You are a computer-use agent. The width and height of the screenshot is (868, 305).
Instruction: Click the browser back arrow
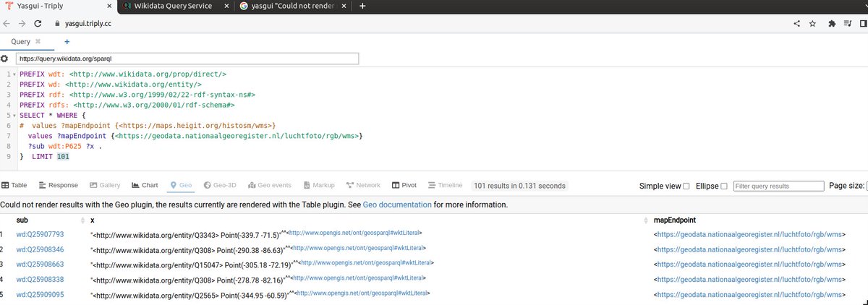click(x=7, y=23)
